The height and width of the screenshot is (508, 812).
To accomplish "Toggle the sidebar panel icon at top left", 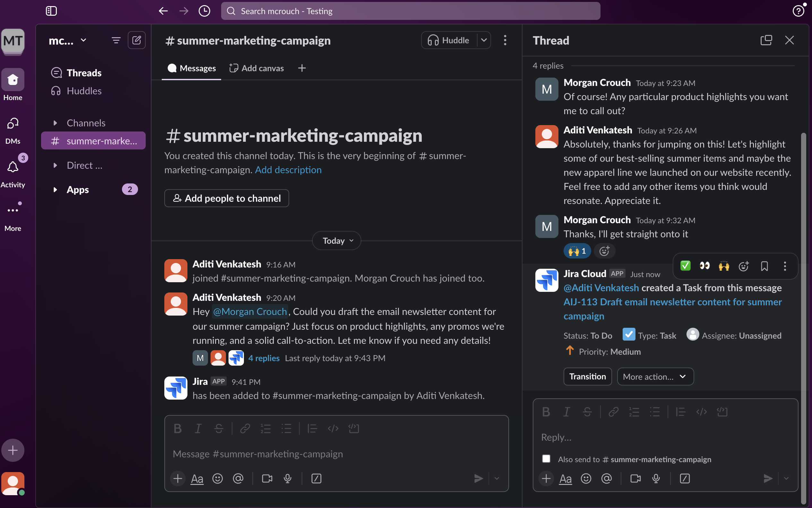I will [51, 11].
